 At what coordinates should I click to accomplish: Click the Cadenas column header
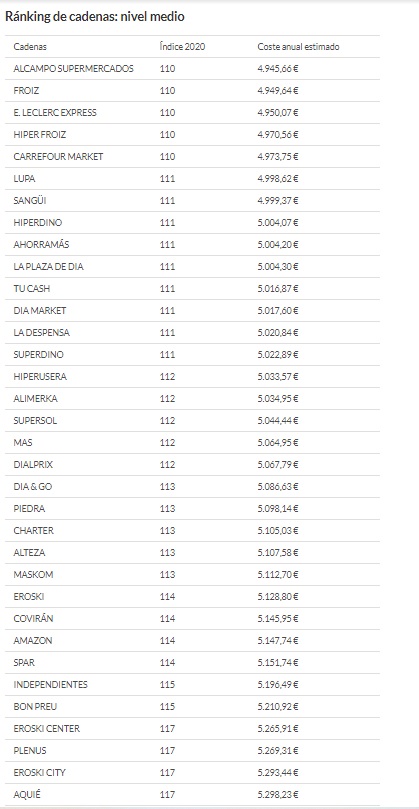30,47
